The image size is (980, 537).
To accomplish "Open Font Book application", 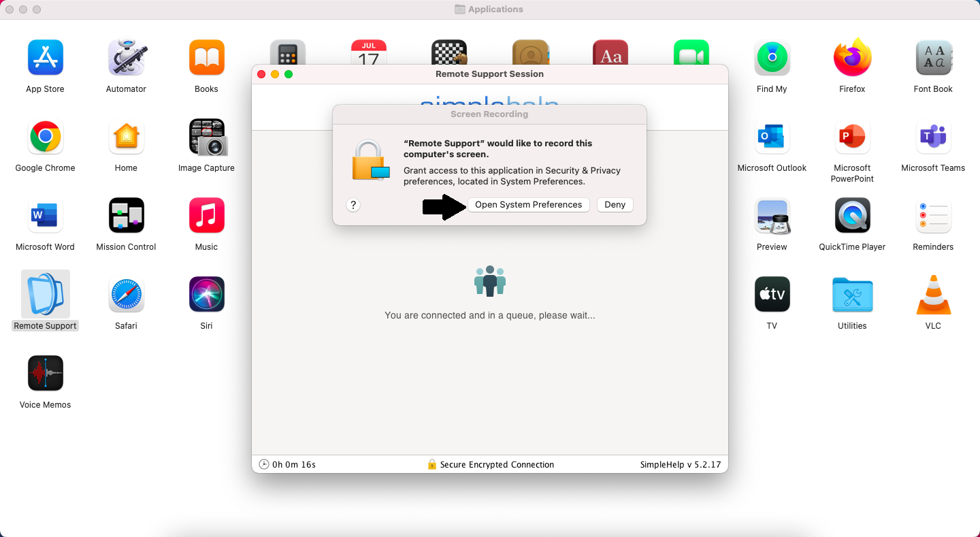I will click(x=933, y=58).
